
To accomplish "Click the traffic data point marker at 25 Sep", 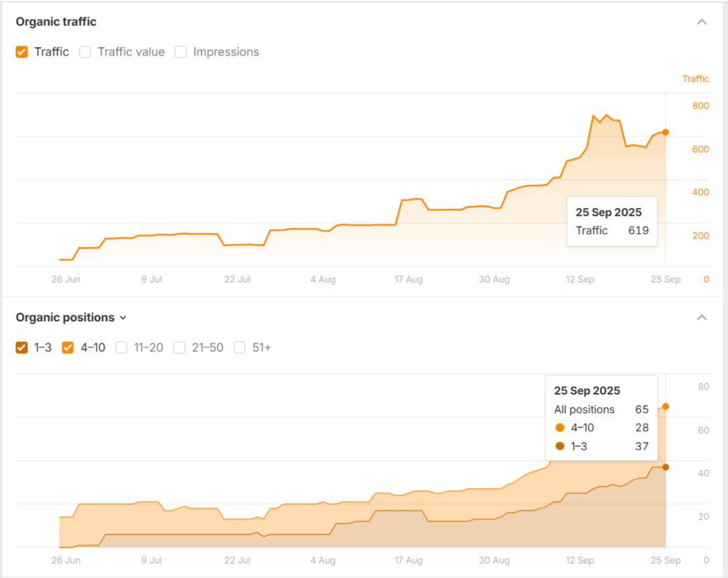I will (x=665, y=132).
